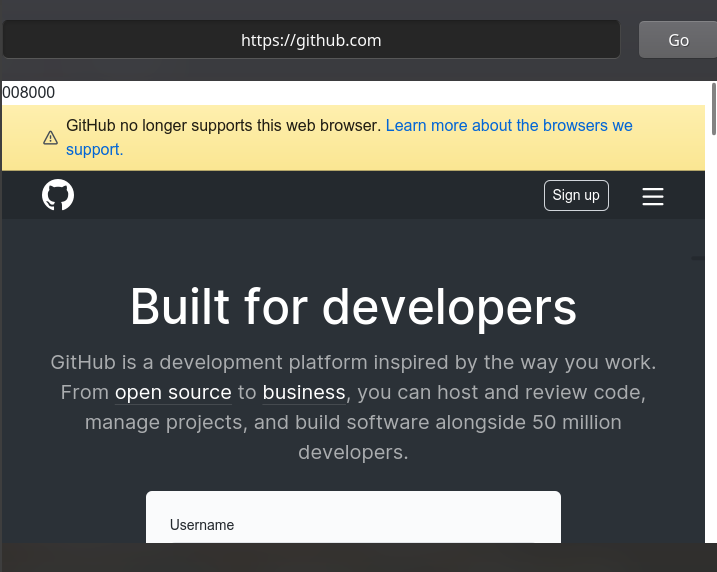The image size is (717, 572).
Task: Open the hamburger navigation menu
Action: (x=653, y=196)
